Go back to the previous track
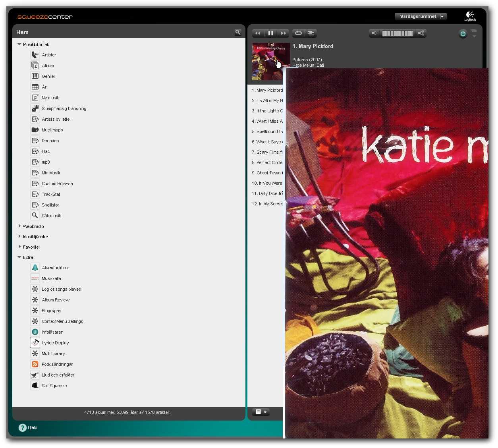498x448 pixels. pyautogui.click(x=258, y=33)
